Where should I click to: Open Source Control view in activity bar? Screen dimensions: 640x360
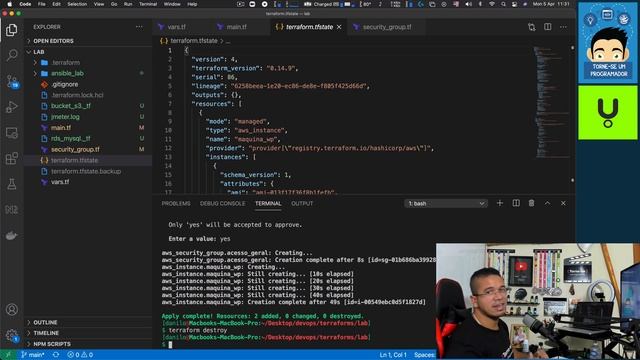pos(11,81)
